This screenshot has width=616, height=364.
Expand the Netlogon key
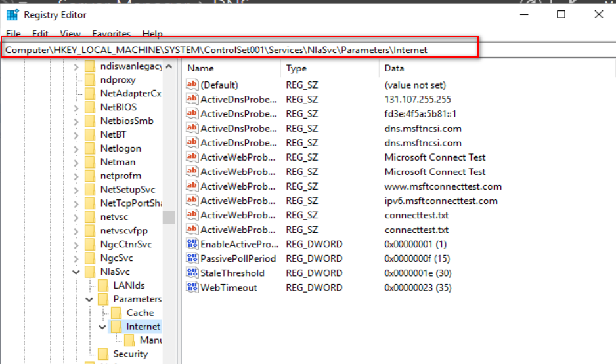(76, 149)
